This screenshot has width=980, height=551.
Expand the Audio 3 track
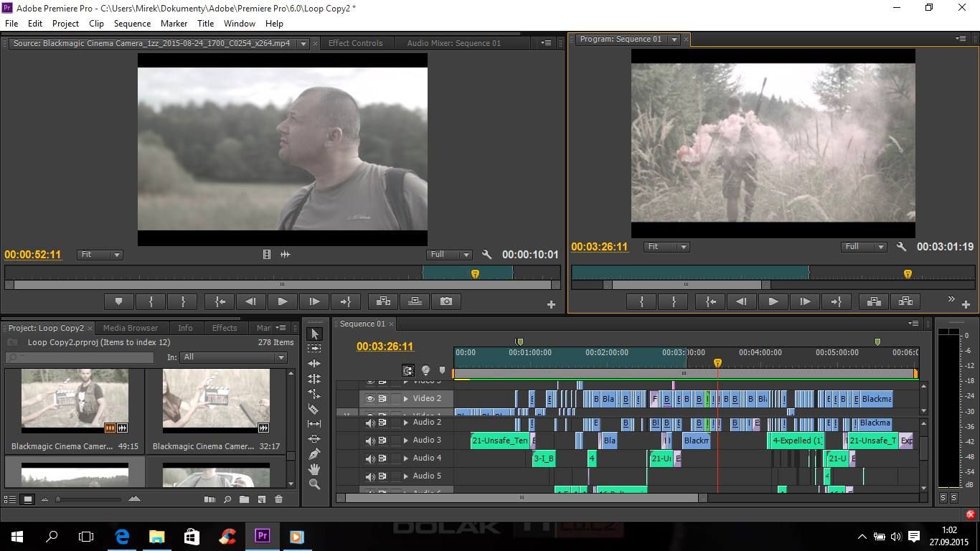406,441
